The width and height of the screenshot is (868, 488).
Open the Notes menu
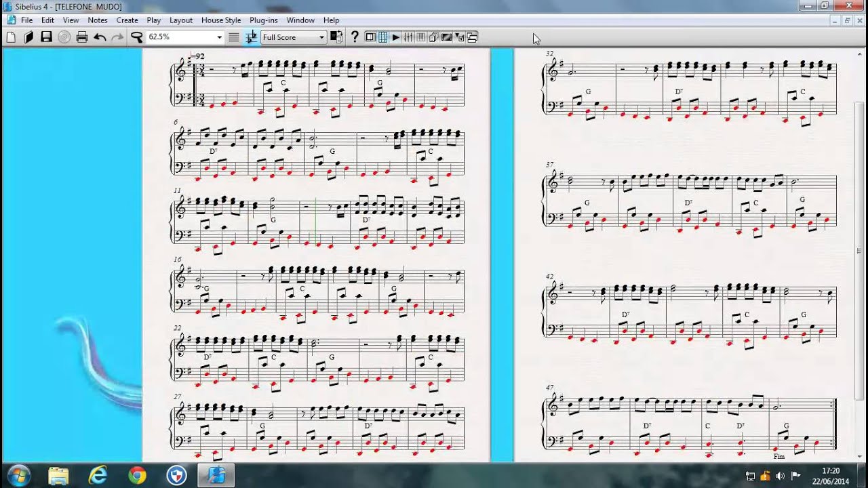pos(98,20)
